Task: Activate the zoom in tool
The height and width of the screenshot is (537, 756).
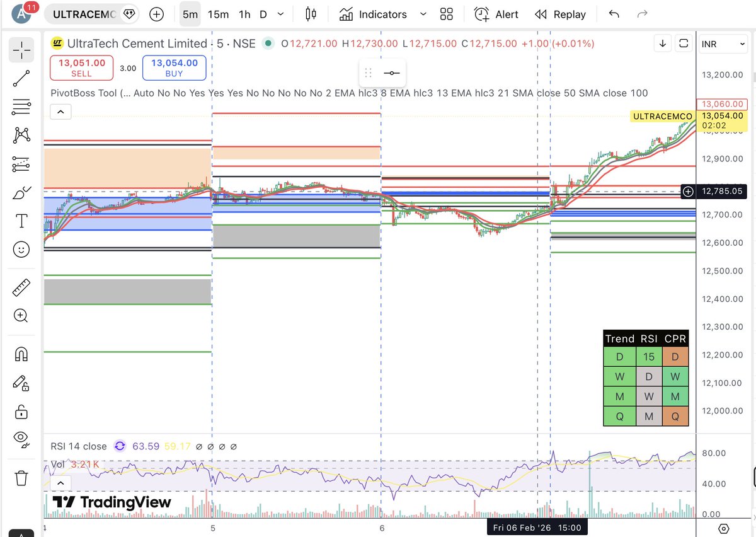Action: 21,316
